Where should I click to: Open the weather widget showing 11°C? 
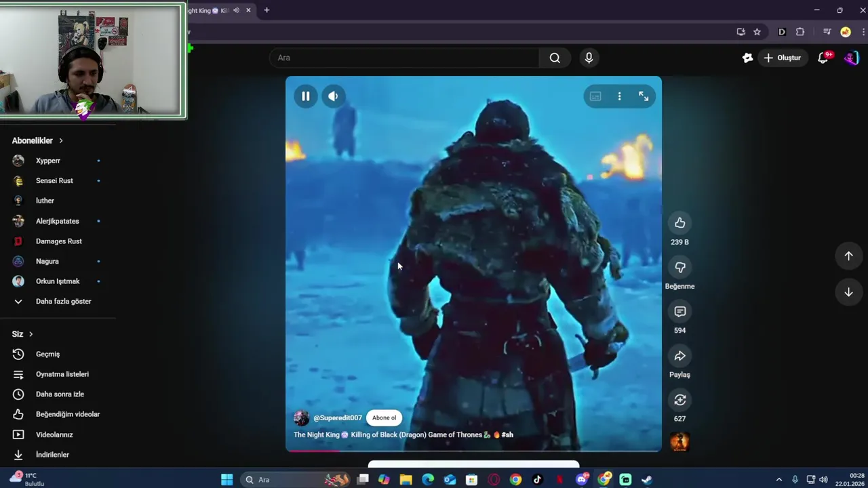coord(27,479)
